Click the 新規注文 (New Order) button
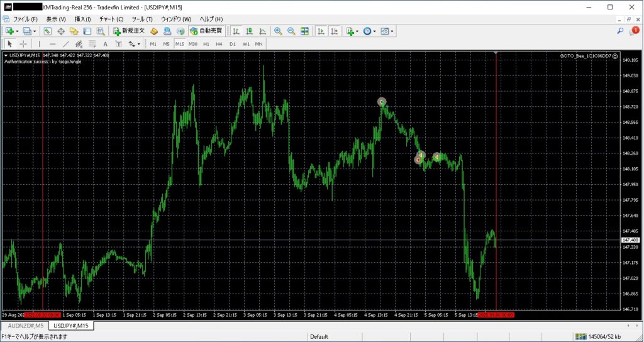644x342 pixels. click(129, 31)
